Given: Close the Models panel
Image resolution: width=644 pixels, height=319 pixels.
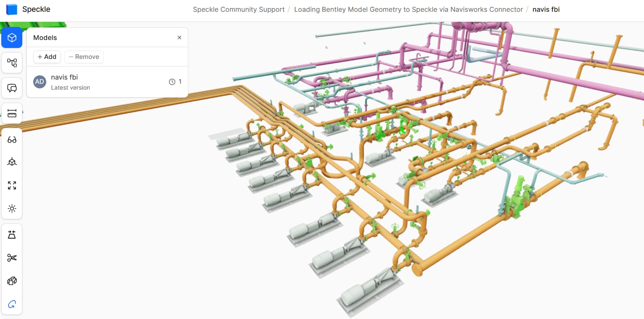Looking at the screenshot, I should (x=179, y=37).
